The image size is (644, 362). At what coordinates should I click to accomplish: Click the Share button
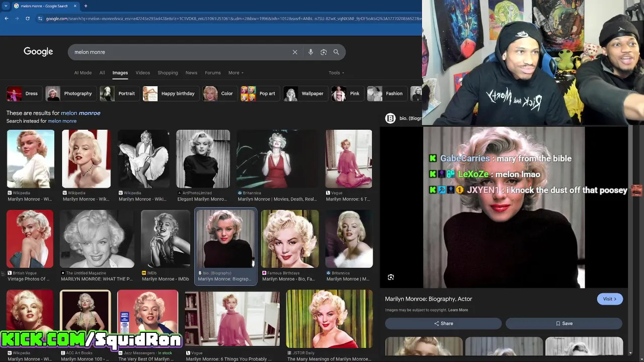coord(443,323)
